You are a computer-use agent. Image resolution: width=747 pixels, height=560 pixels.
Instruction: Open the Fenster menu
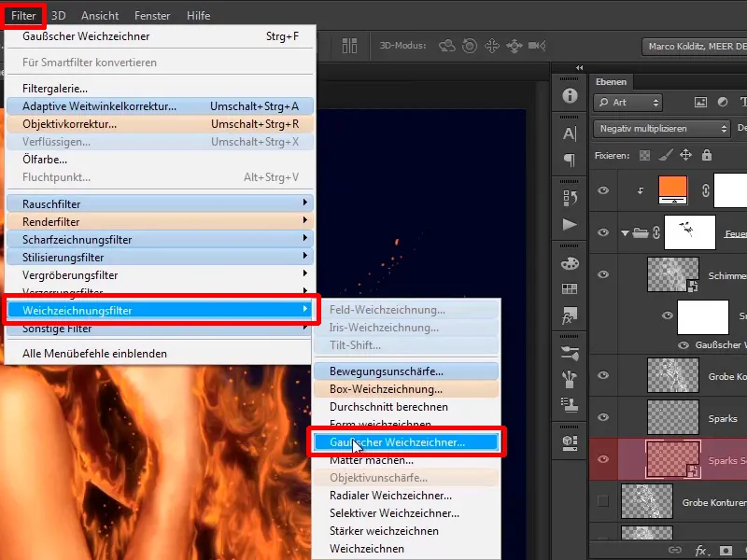152,16
